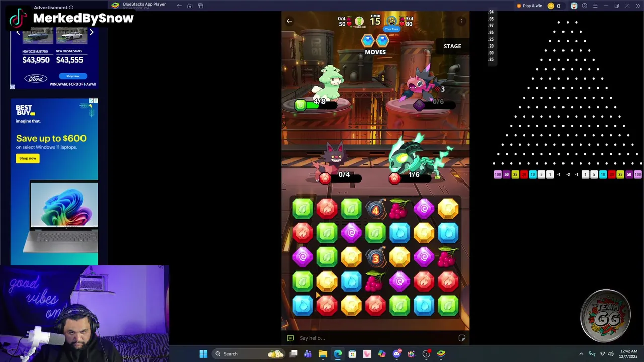This screenshot has width=644, height=362.
Task: Click the $43,555 Mustang price
Action: coord(69,60)
